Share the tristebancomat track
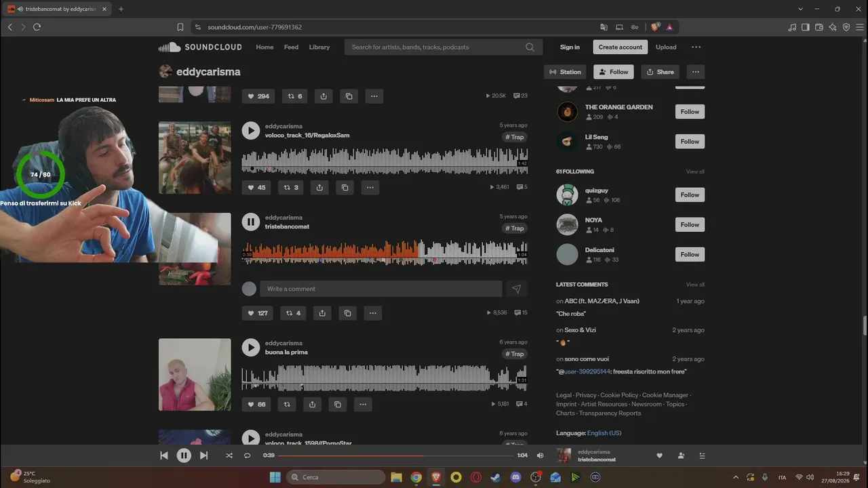 [322, 313]
